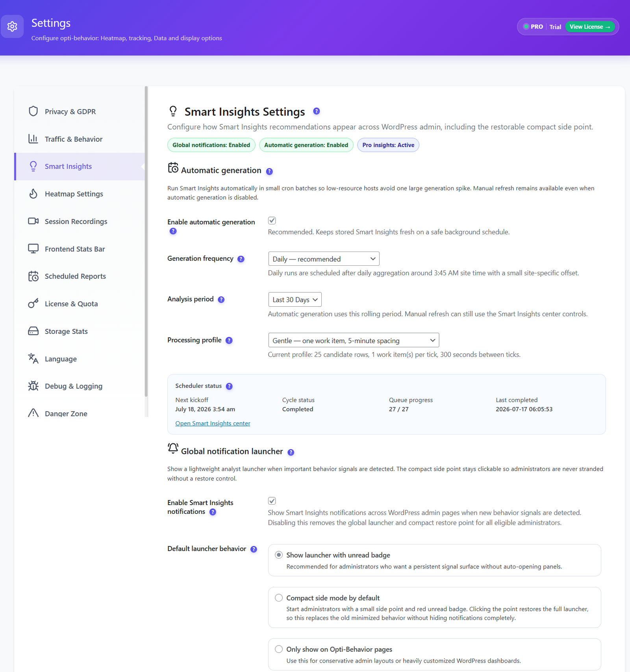Click the Traffic & Behavior bar chart icon
Viewport: 630px width, 672px height.
click(33, 139)
